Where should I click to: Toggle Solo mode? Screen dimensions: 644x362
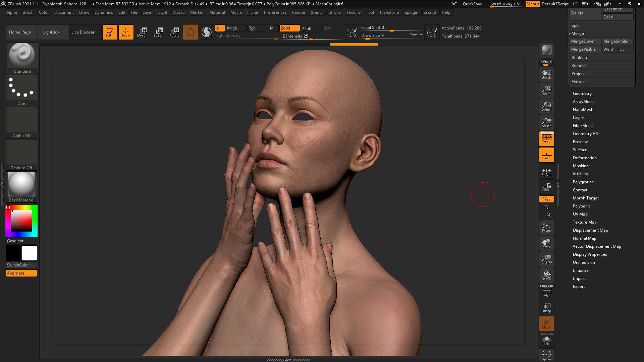click(546, 340)
